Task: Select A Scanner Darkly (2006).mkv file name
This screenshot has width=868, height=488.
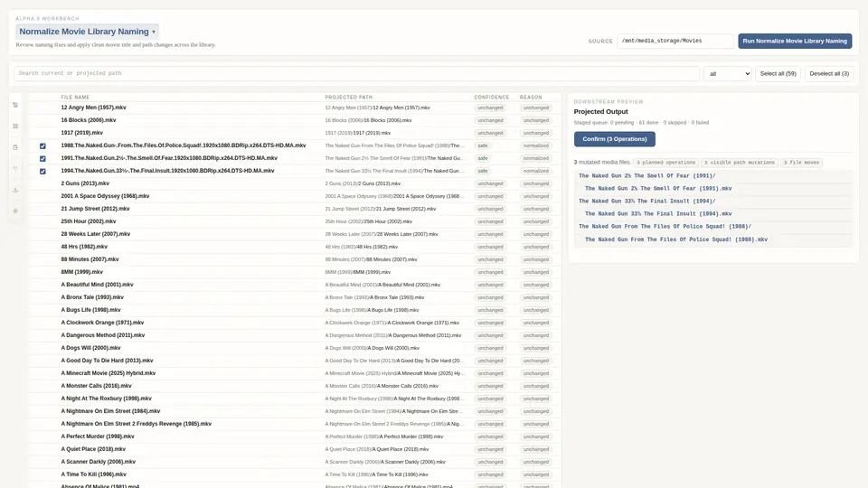Action: point(98,462)
